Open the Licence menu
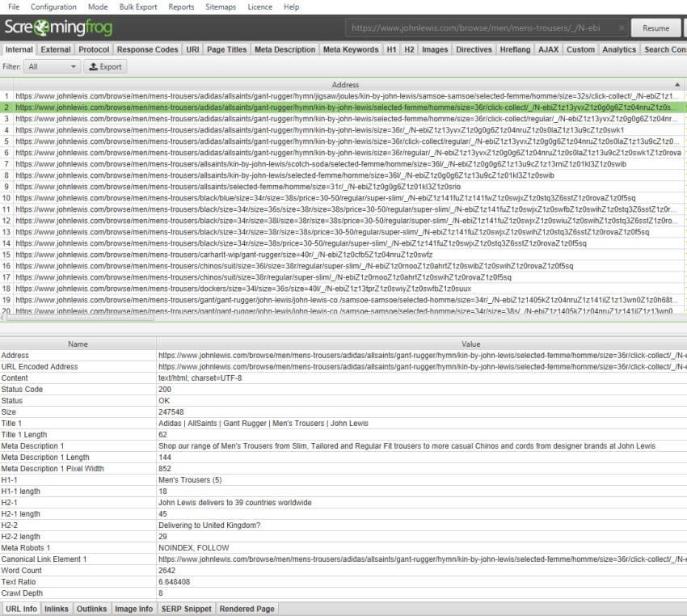 [259, 7]
